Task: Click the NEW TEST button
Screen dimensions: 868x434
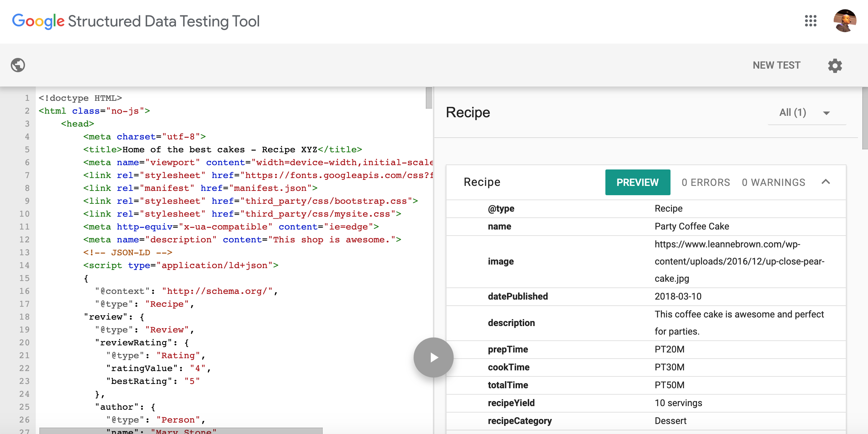Action: (x=776, y=65)
